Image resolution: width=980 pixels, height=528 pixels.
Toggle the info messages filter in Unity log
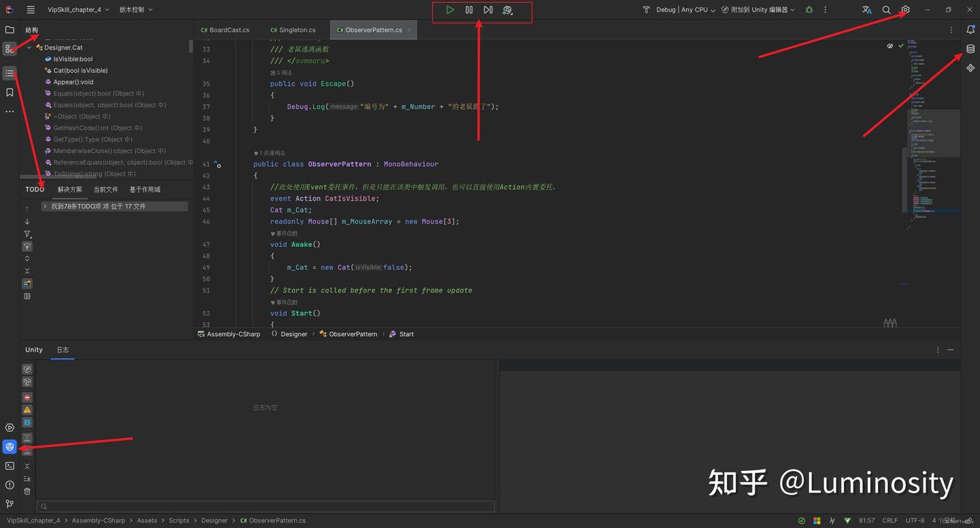click(x=27, y=422)
